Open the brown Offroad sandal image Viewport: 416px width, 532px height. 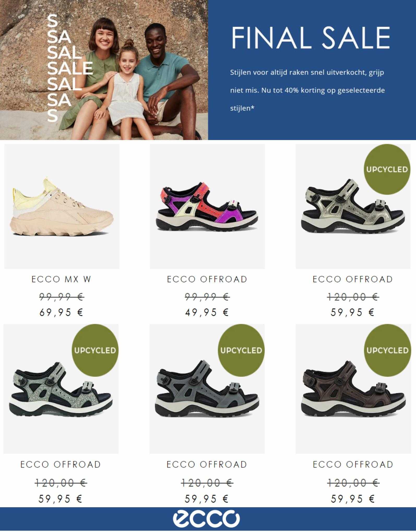tap(353, 389)
